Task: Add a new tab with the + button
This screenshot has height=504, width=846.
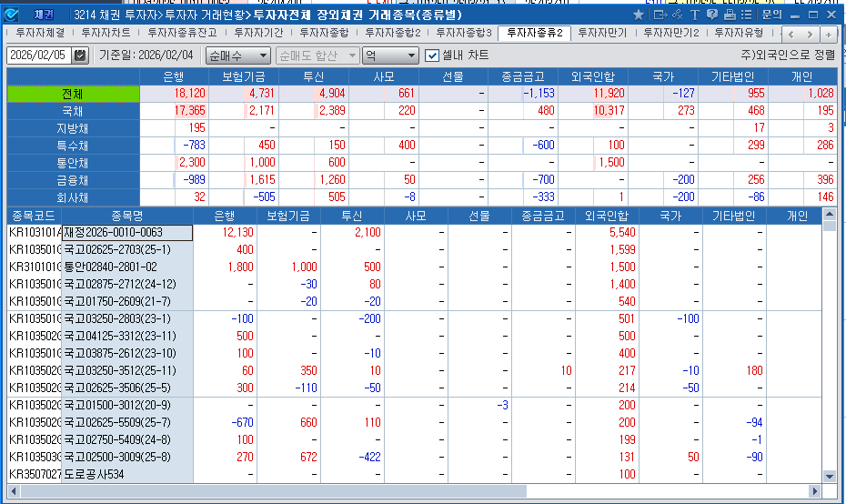Action: tap(828, 35)
